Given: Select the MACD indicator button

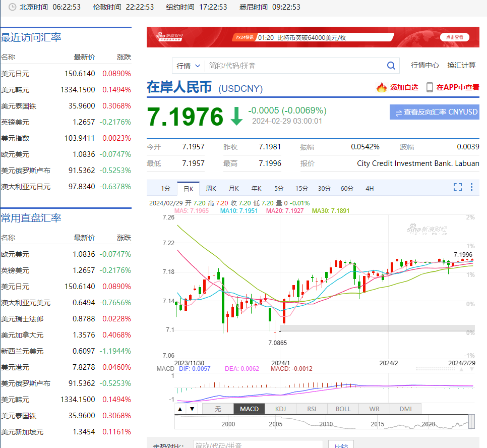Looking at the screenshot, I should click(249, 409).
